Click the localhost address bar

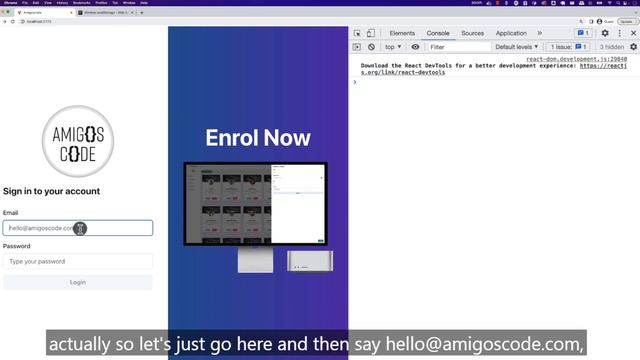(298, 21)
